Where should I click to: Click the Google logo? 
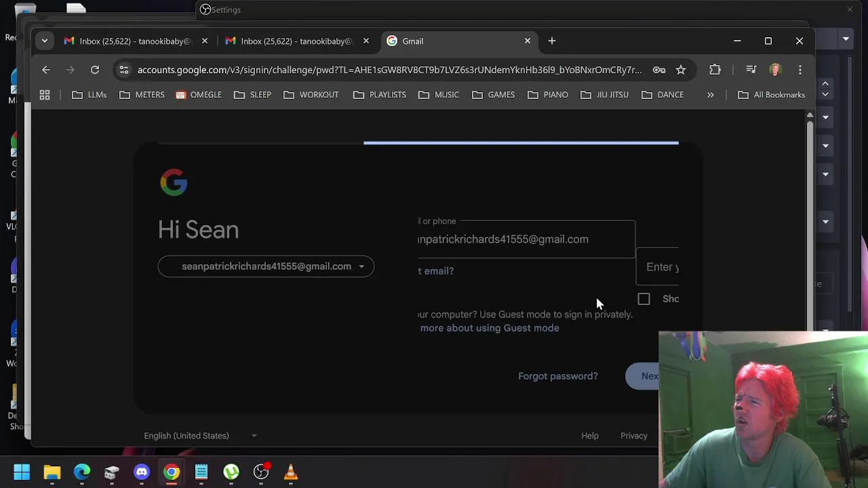click(x=174, y=182)
